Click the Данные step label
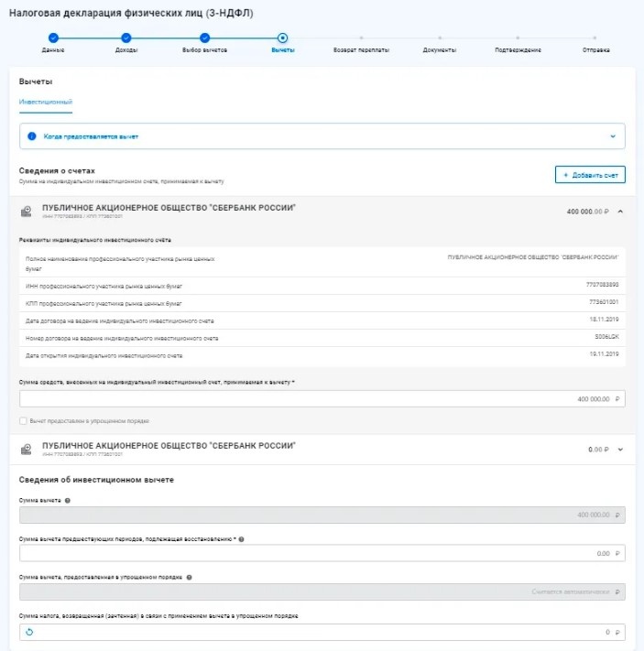The image size is (644, 651). click(53, 49)
